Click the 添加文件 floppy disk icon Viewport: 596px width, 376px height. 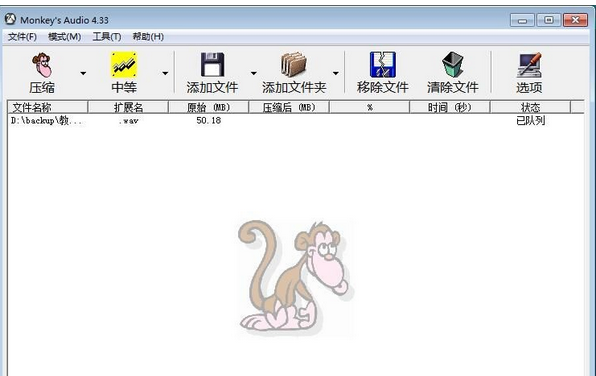212,65
